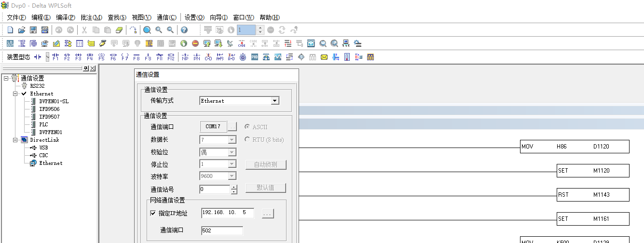
Task: Click the large magnifier search icon
Action: pyautogui.click(x=147, y=30)
